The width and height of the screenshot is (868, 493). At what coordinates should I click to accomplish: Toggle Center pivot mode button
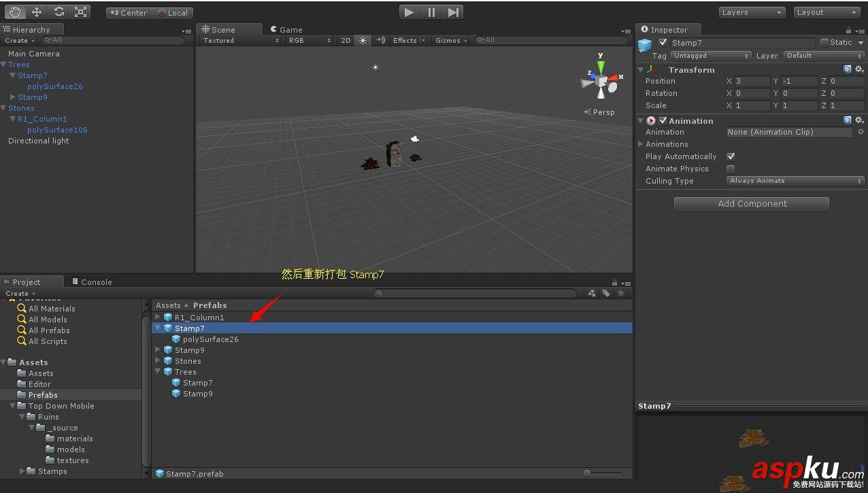(x=128, y=12)
